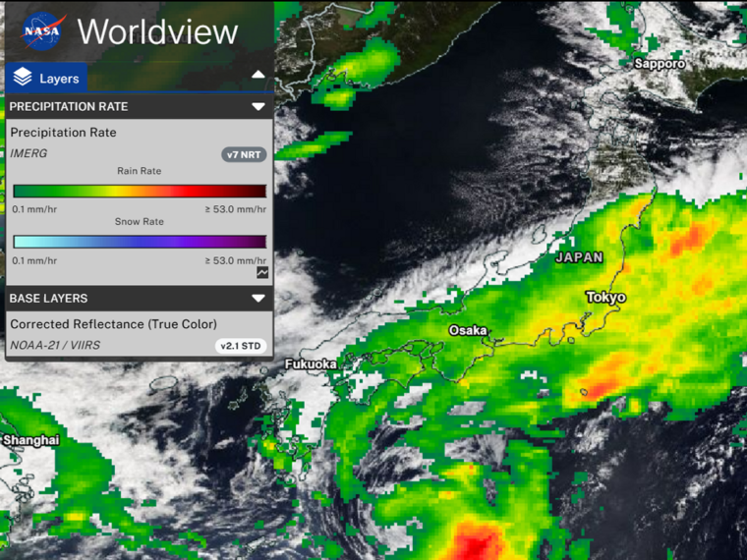
Task: Click the Rain Rate legend label
Action: tap(140, 171)
